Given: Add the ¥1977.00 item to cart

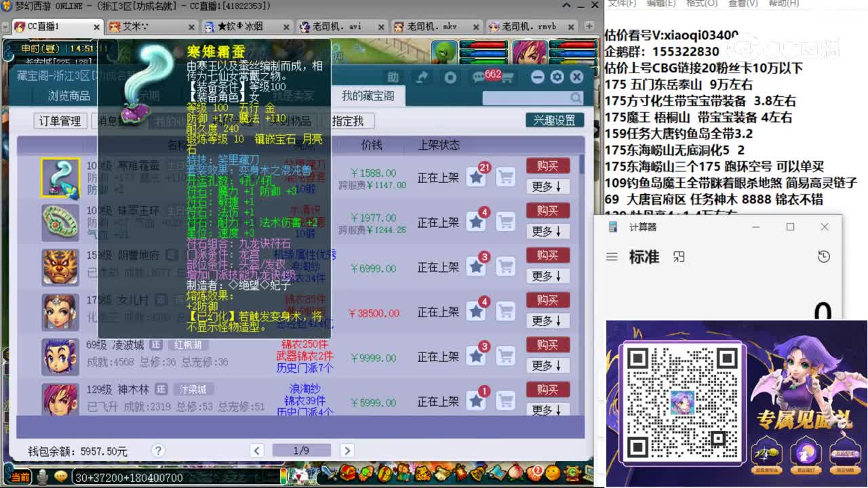Looking at the screenshot, I should point(505,222).
